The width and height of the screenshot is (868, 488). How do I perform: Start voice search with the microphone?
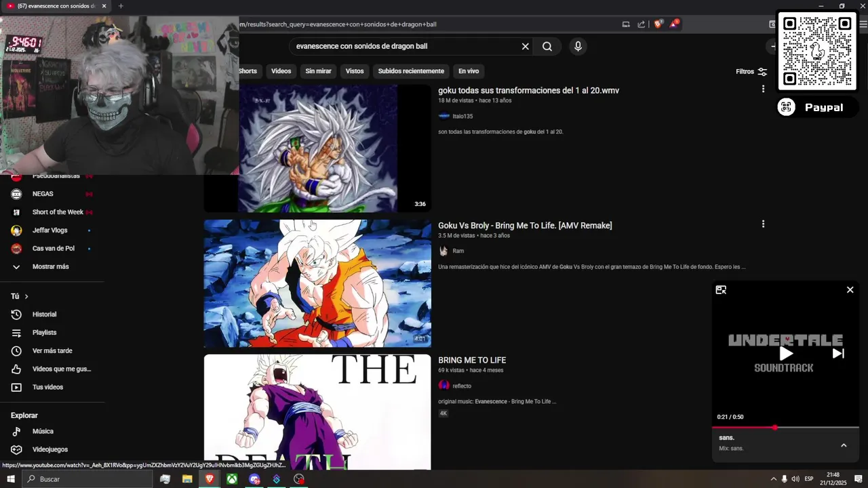578,46
